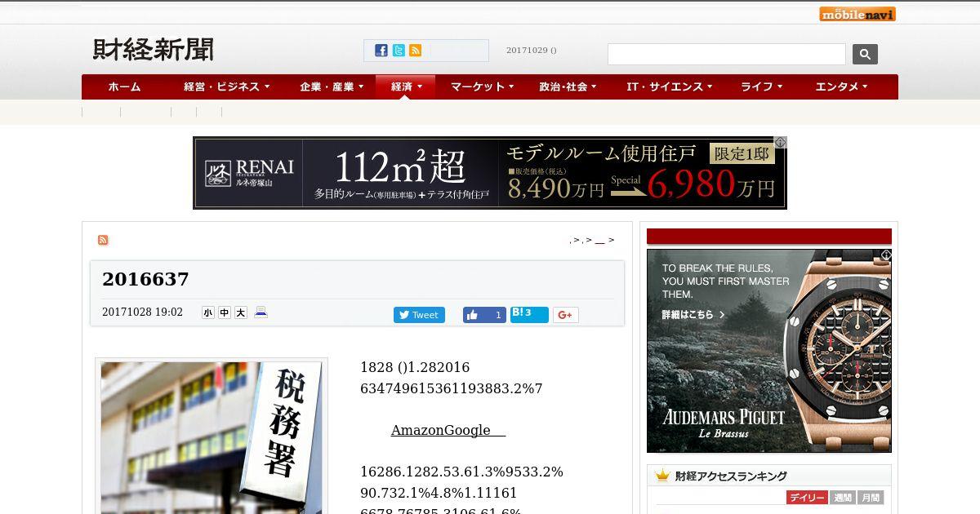Expand the 企業・産業 menu

[x=330, y=86]
